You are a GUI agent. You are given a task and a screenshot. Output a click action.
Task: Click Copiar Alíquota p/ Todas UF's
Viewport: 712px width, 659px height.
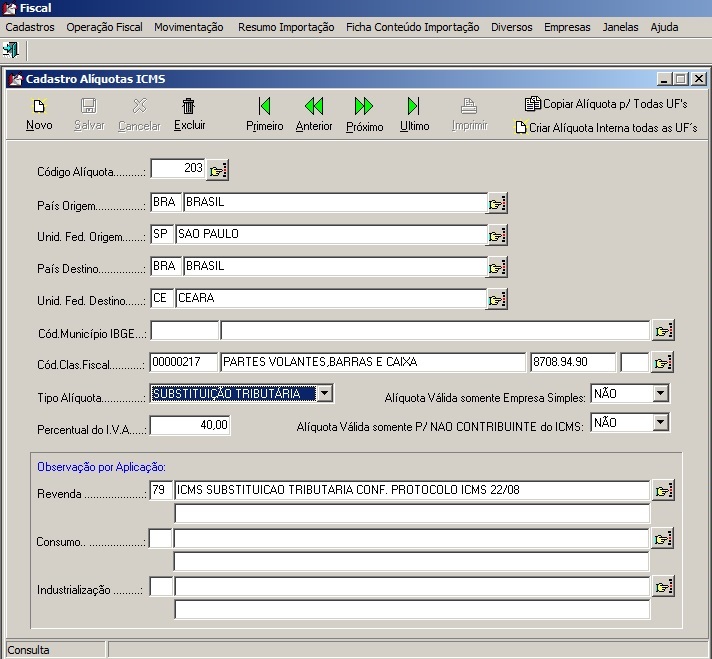(x=606, y=103)
